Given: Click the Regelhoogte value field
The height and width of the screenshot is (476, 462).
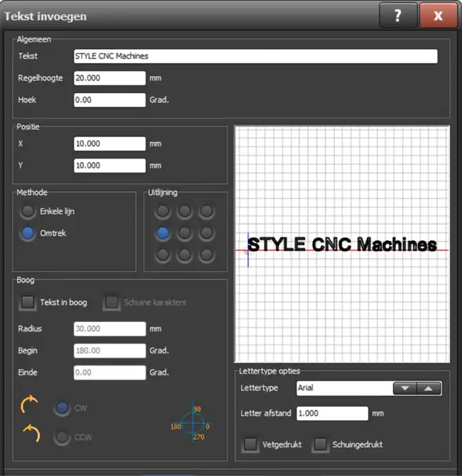Looking at the screenshot, I should (110, 78).
